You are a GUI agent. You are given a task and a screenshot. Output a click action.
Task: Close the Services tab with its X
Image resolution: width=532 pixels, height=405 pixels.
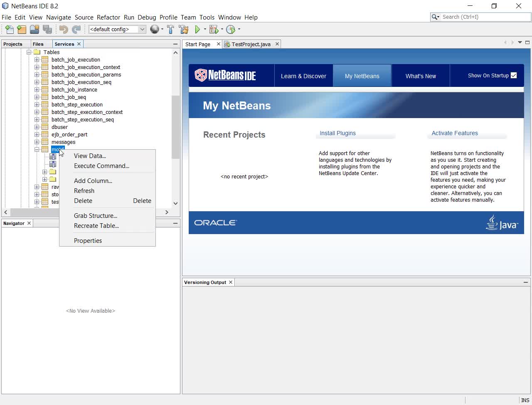tap(79, 44)
